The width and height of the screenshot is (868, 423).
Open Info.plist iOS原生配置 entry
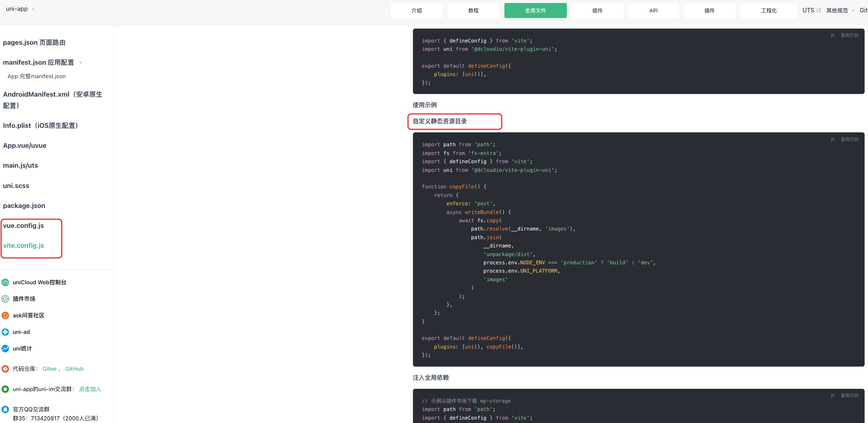(42, 126)
